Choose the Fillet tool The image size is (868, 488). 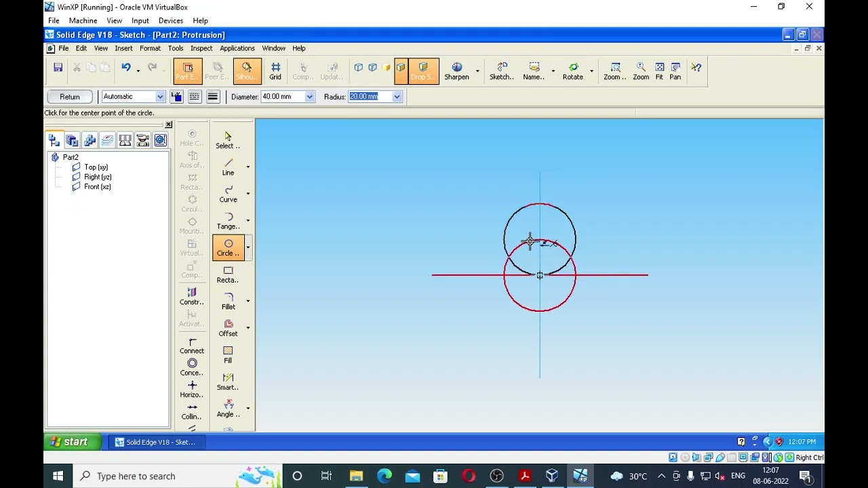coord(228,301)
